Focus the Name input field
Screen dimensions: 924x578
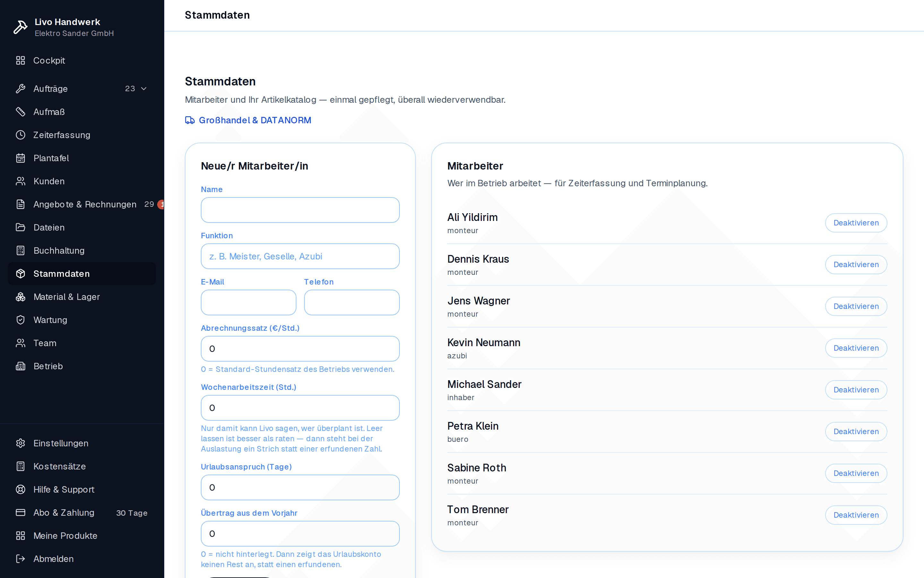300,210
